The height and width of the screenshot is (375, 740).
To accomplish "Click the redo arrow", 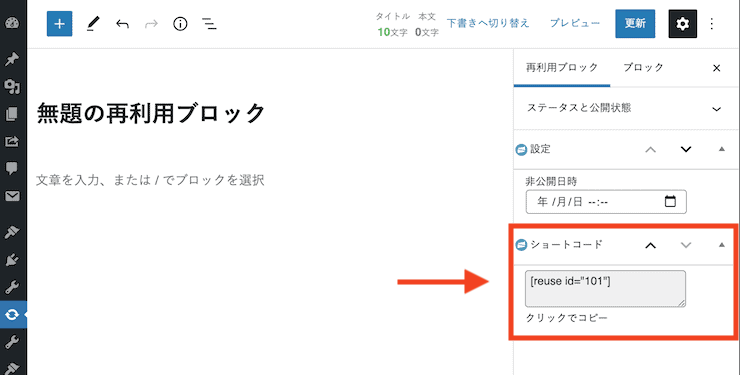I will coord(151,24).
